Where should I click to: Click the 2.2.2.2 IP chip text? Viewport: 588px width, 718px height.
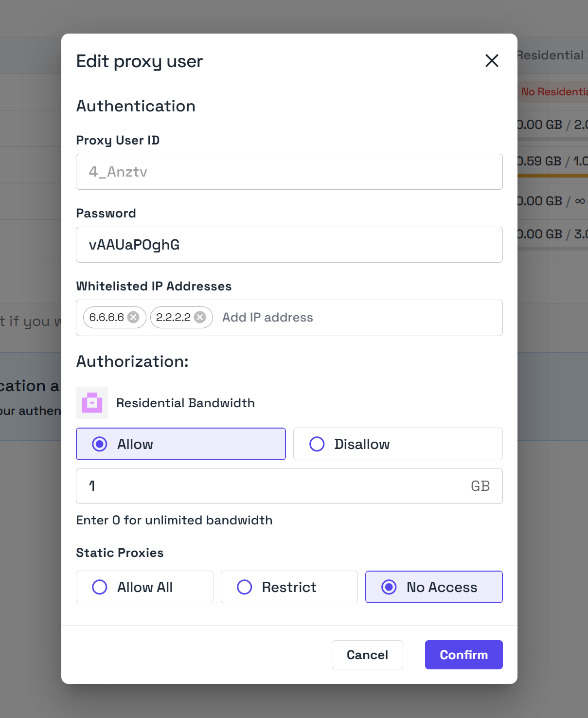pos(173,317)
